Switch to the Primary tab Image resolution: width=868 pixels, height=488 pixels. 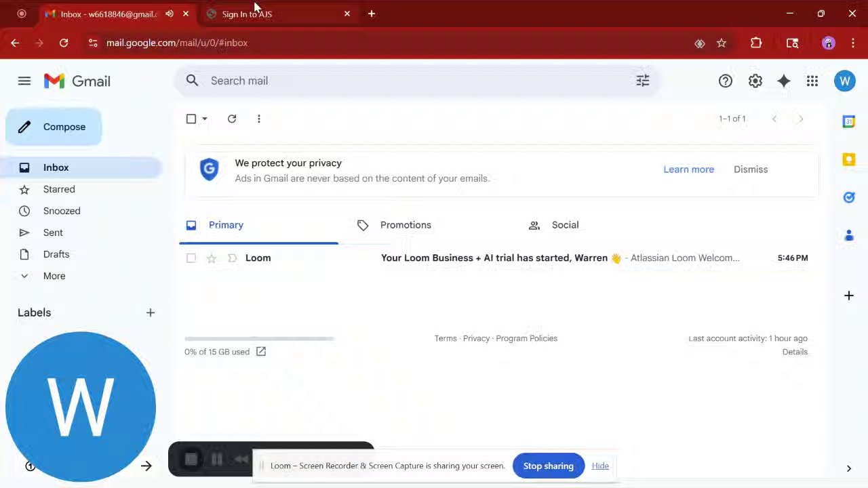point(259,225)
